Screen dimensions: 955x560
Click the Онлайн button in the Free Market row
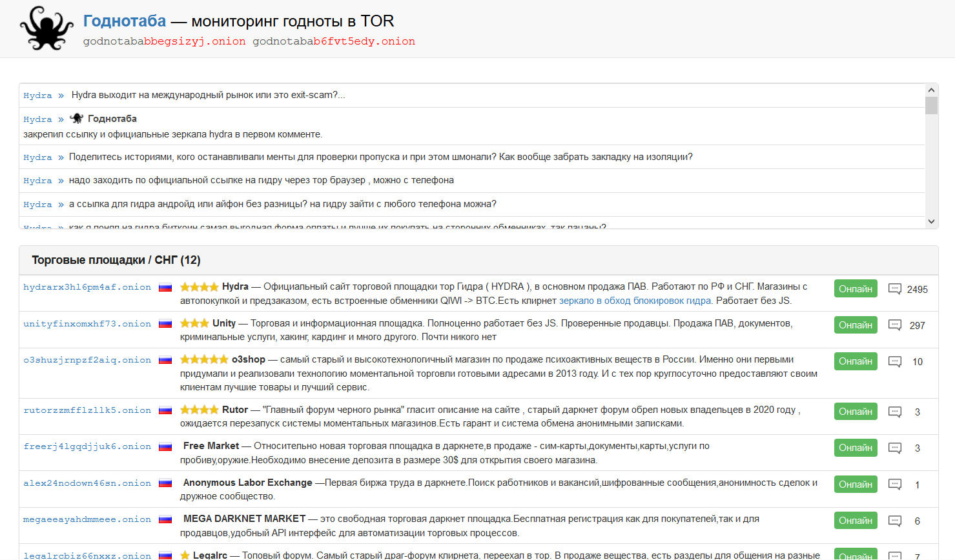(x=856, y=448)
